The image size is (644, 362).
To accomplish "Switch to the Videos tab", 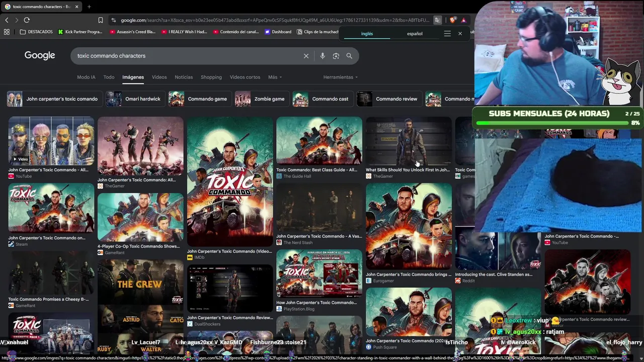I will click(159, 77).
